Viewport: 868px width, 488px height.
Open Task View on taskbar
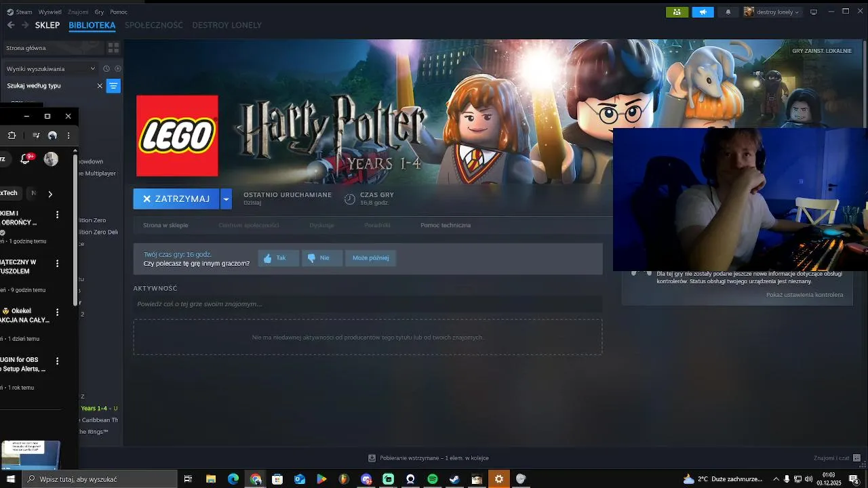point(189,479)
